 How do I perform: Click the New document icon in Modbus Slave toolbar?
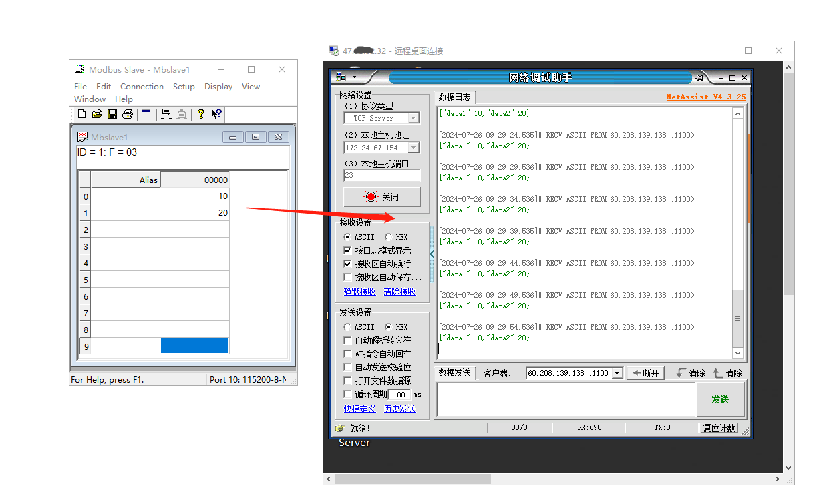coord(81,114)
